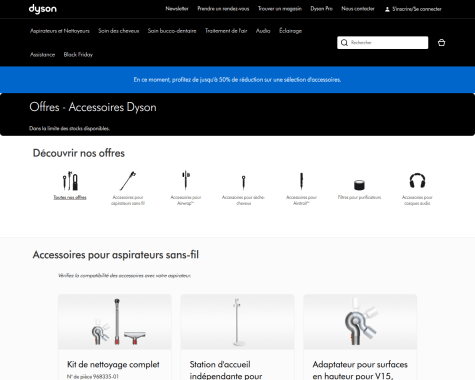Click the user account icon
This screenshot has width=475, height=380.
point(387,9)
